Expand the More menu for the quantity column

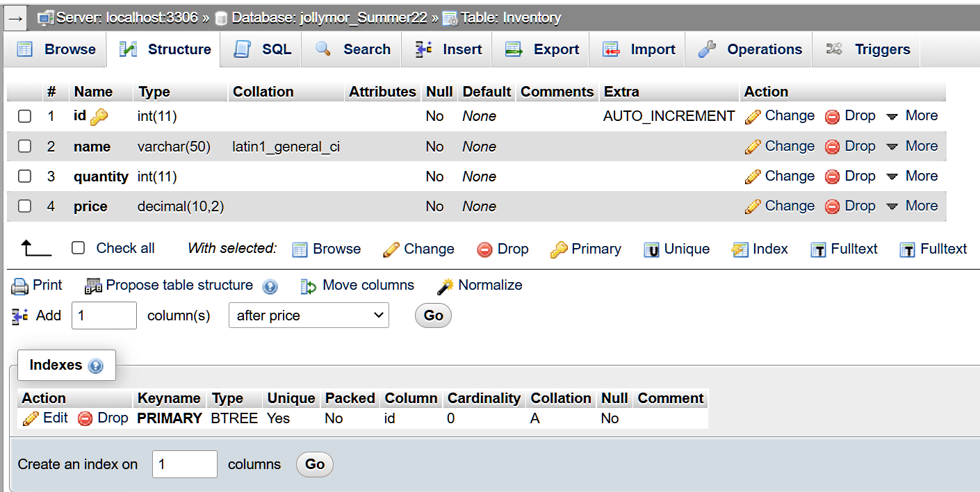click(x=913, y=177)
